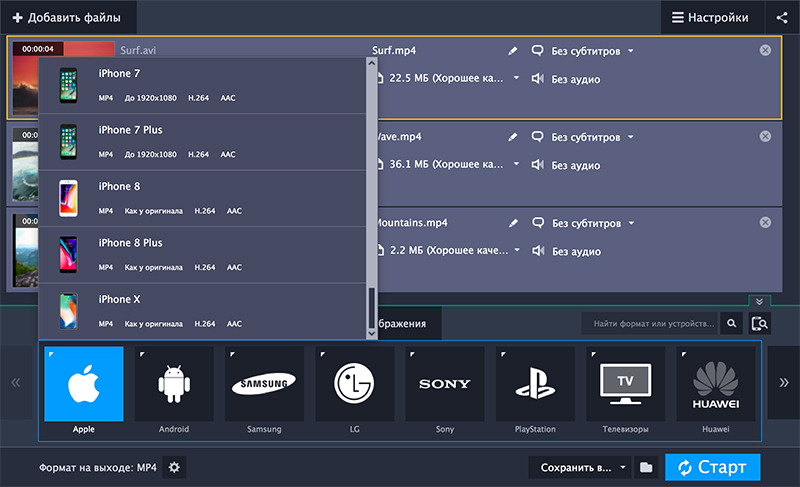Click the speaker icon for Mountains.mp4
800x487 pixels.
click(538, 251)
